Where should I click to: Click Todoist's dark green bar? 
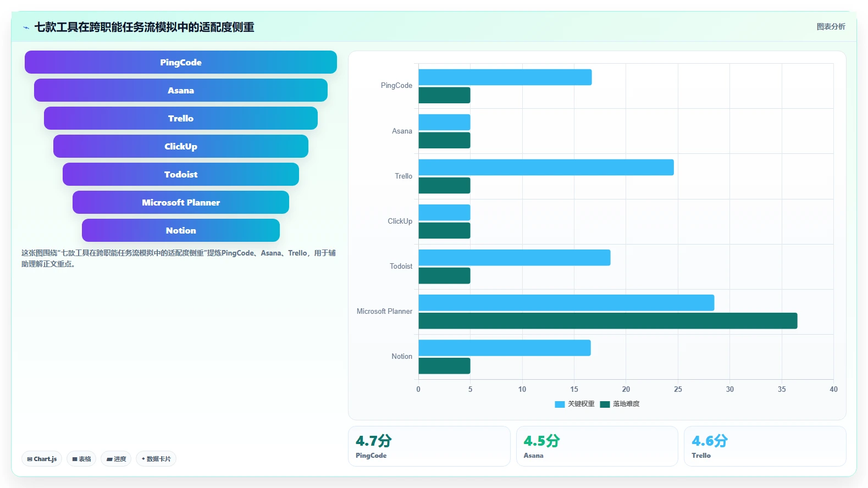pyautogui.click(x=444, y=275)
